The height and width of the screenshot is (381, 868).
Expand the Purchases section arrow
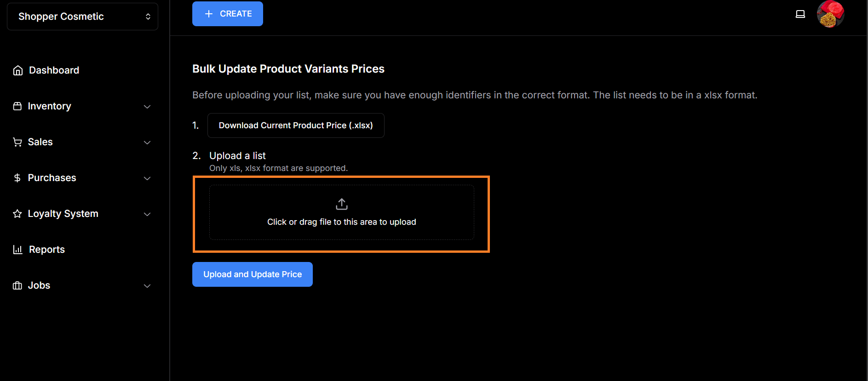tap(147, 178)
